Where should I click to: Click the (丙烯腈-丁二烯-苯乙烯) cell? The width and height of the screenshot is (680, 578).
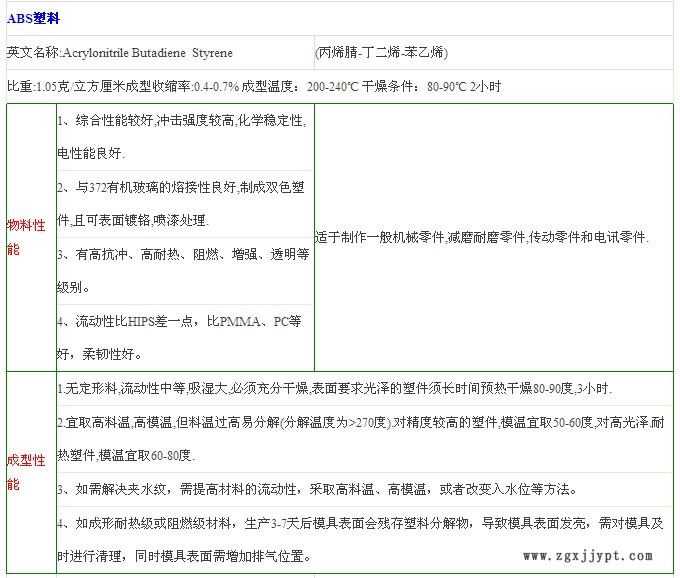coord(381,52)
